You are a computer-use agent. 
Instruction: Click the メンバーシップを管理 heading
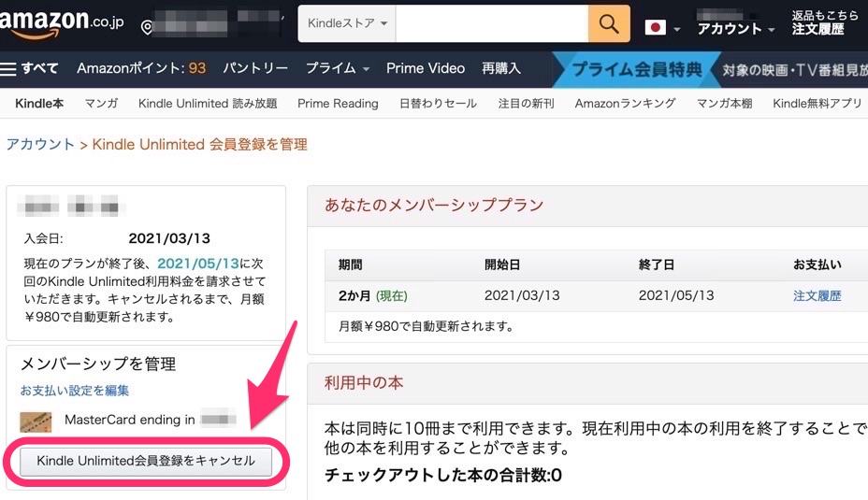(98, 364)
